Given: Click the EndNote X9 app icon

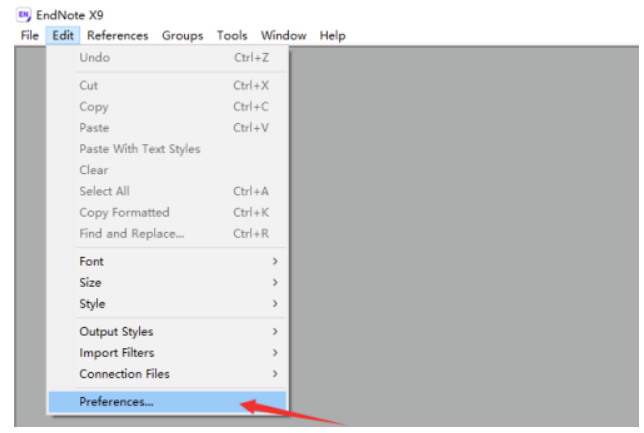Looking at the screenshot, I should 23,15.
